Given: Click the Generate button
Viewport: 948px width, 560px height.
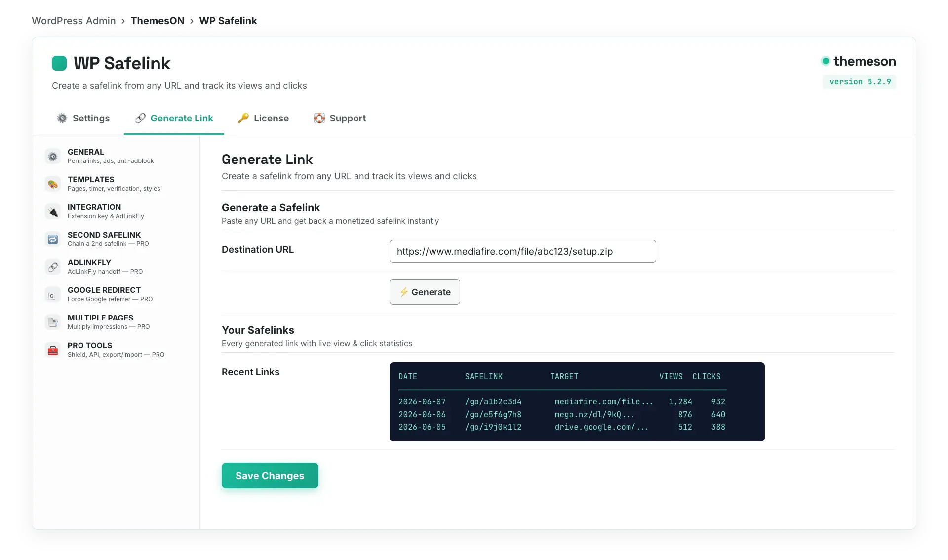Looking at the screenshot, I should [x=425, y=292].
